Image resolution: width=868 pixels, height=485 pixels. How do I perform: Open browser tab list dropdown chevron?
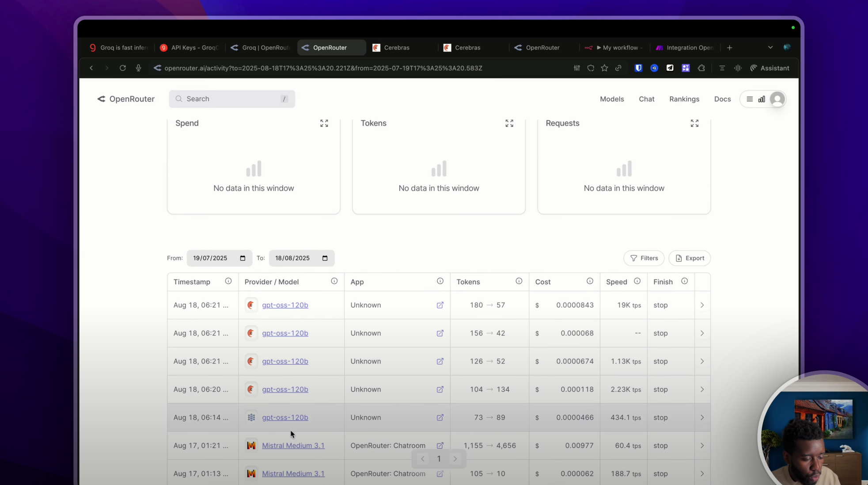pos(770,47)
